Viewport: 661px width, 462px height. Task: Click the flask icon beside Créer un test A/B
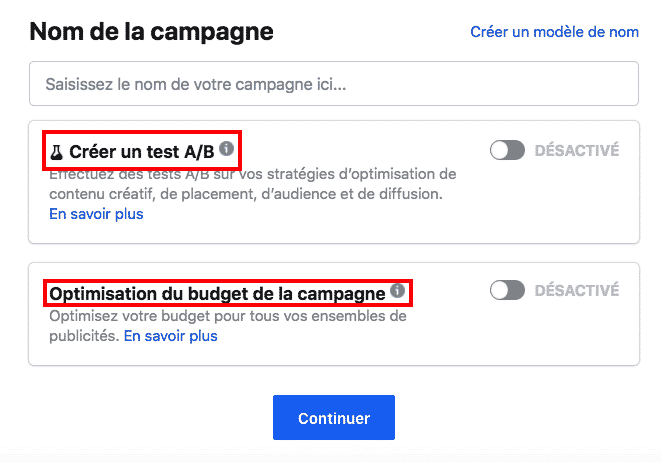click(56, 152)
